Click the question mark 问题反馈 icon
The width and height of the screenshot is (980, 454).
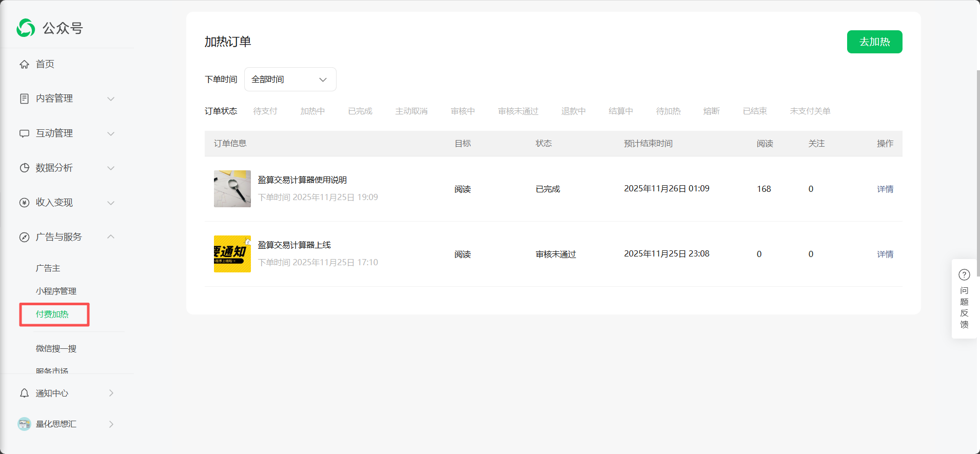964,275
